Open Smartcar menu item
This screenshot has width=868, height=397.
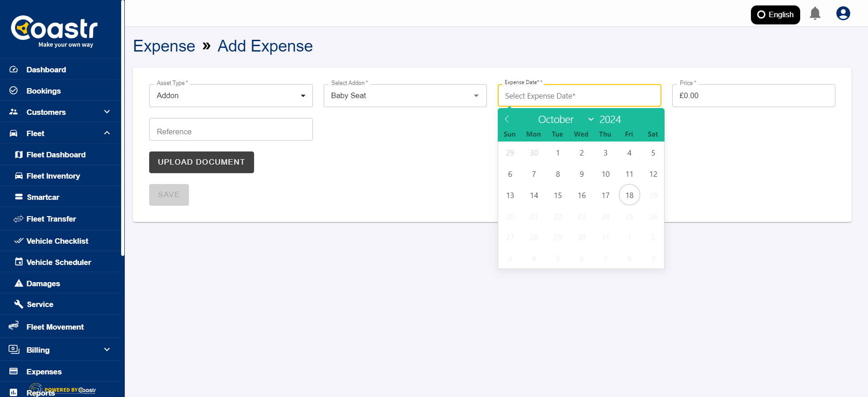[x=61, y=197]
